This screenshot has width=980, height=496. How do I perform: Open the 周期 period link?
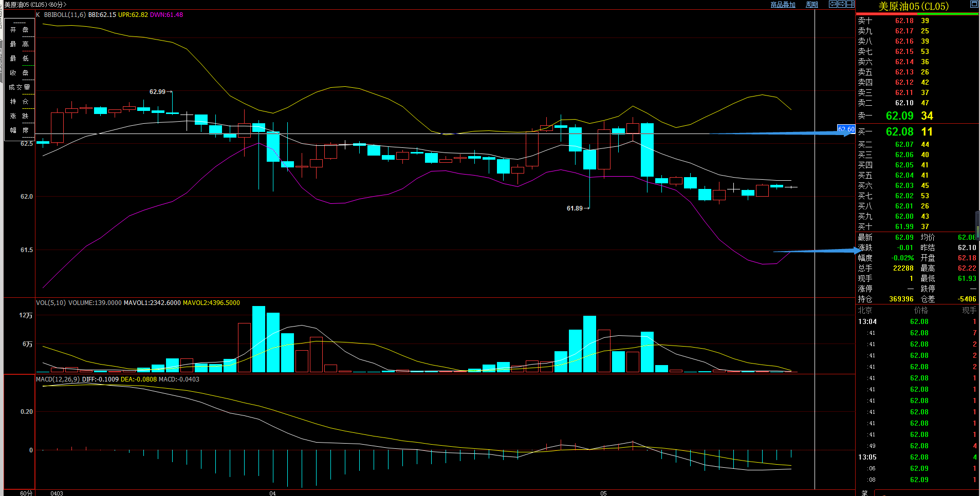(812, 5)
